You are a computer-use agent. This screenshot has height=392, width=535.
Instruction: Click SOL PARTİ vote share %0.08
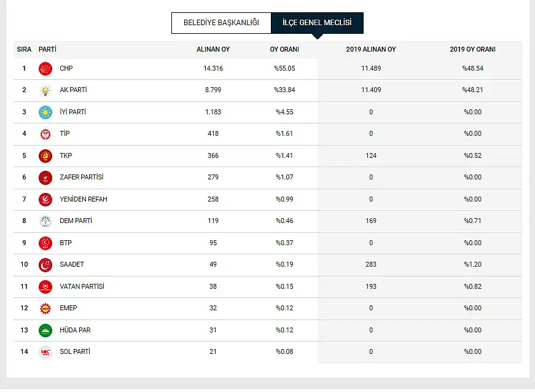tap(284, 351)
